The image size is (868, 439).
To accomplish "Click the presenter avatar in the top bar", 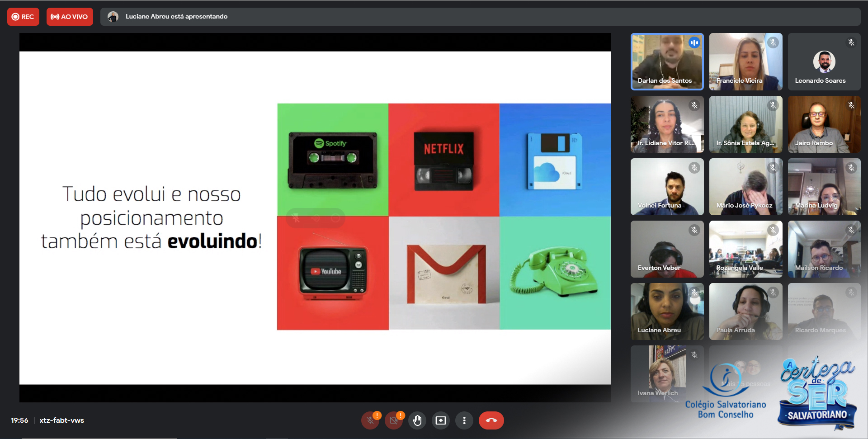I will tap(113, 17).
